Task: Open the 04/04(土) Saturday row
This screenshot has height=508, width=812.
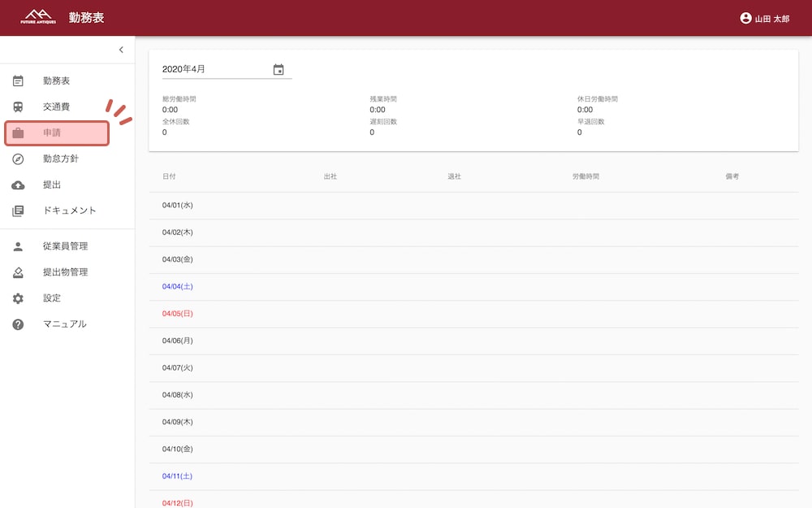Action: (473, 287)
